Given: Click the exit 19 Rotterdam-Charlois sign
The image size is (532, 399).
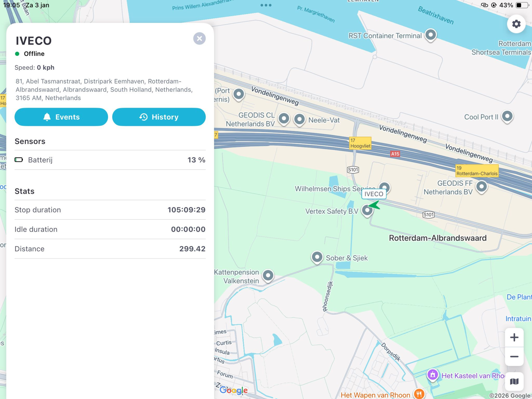Looking at the screenshot, I should click(x=477, y=171).
